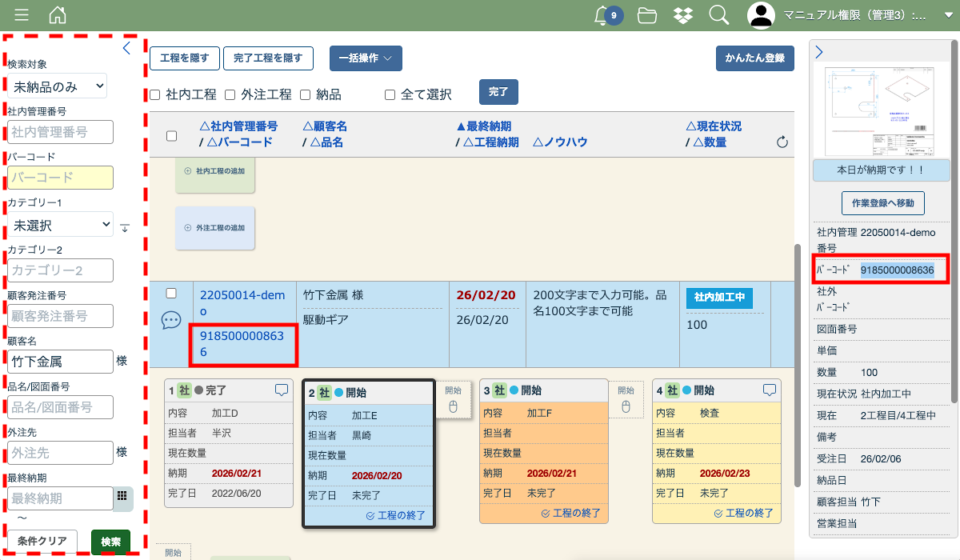Open the folder icon in header
This screenshot has height=560, width=960.
tap(646, 15)
